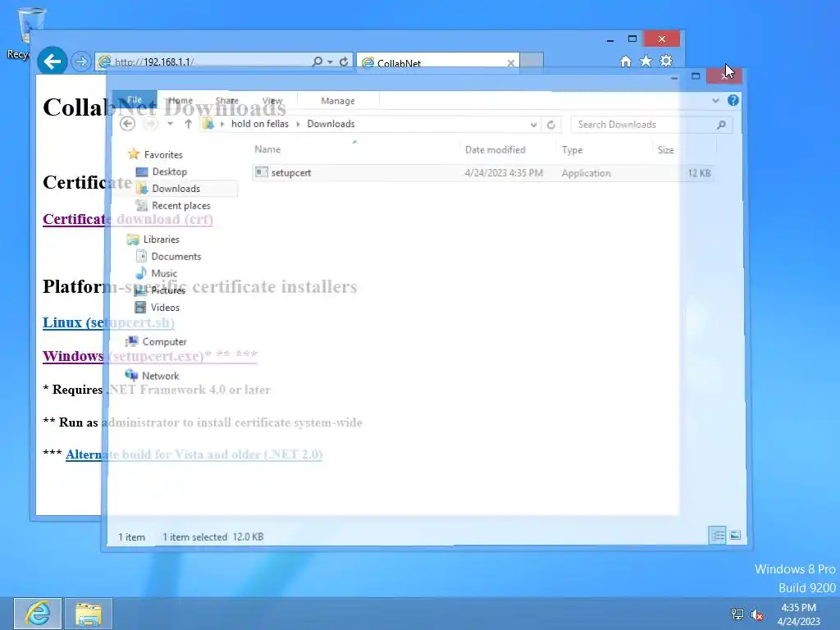Viewport: 840px width, 630px height.
Task: Click the Internet Explorer back arrow button
Action: pos(52,62)
